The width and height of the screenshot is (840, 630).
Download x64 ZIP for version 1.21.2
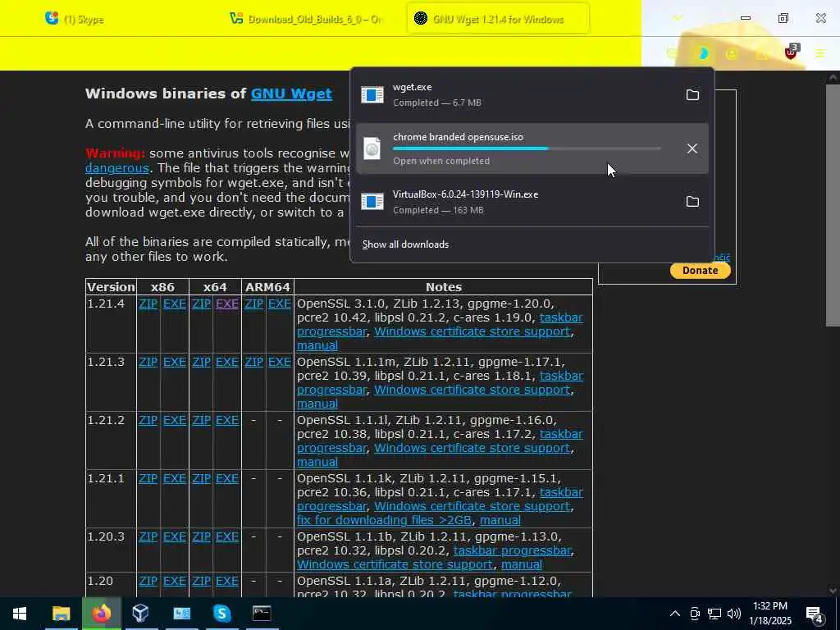(x=202, y=421)
